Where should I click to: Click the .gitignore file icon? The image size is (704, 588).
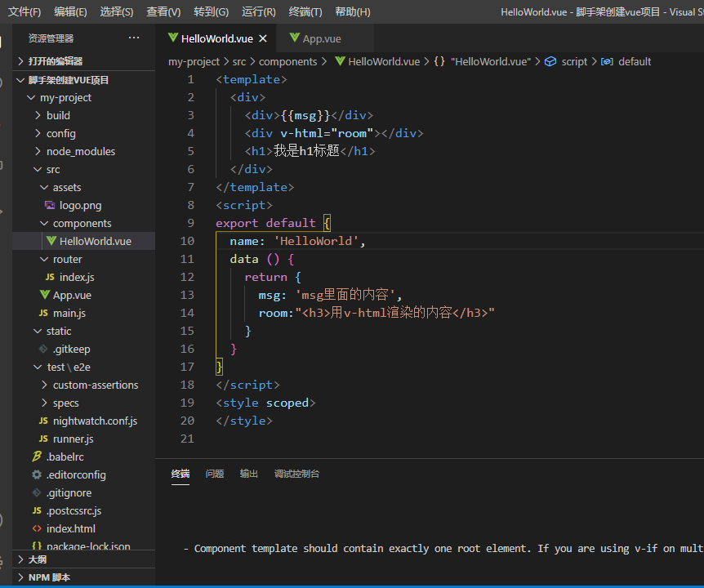37,492
